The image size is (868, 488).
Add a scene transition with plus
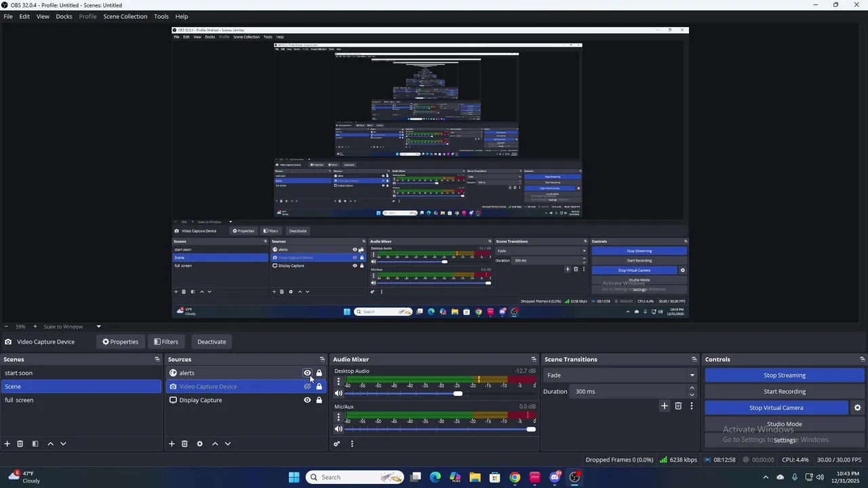pos(665,406)
